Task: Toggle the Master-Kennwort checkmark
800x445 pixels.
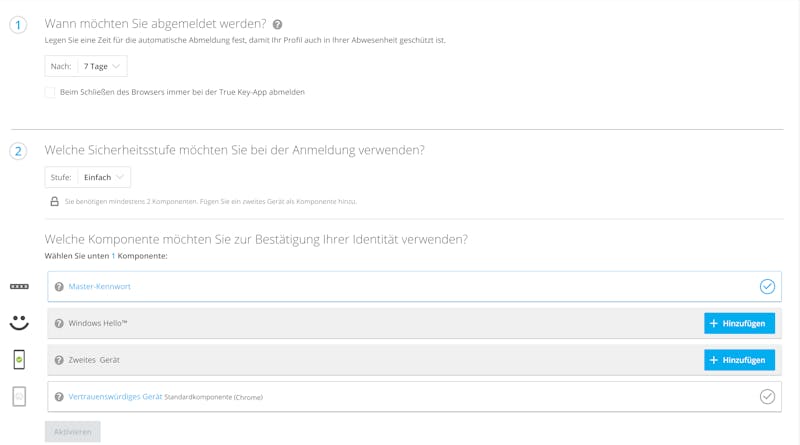Action: (x=767, y=287)
